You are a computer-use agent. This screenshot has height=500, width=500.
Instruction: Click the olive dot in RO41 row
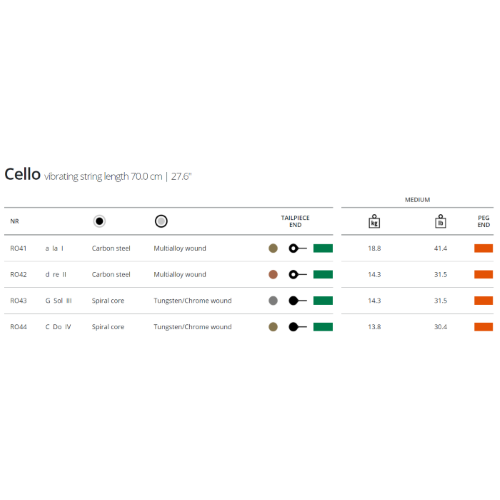tap(273, 248)
